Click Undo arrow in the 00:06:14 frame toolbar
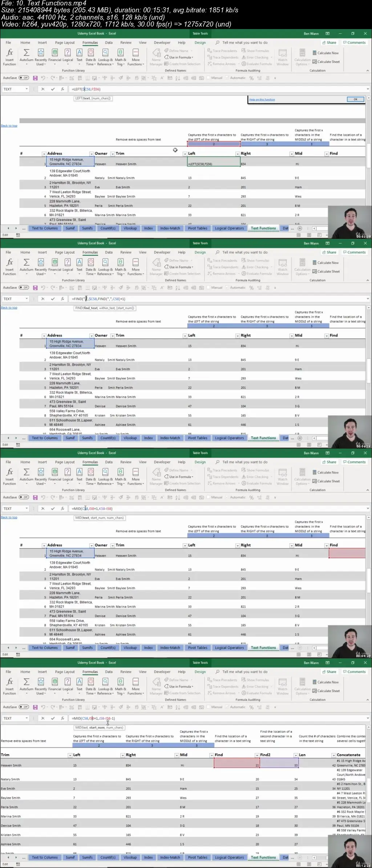Screen dimensions: 372x868 pyautogui.click(x=43, y=288)
